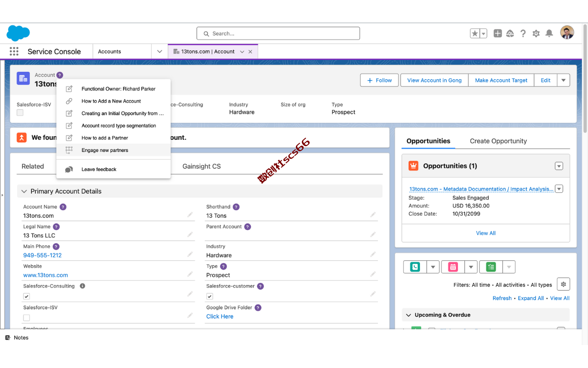Viewport: 588px width, 368px height.
Task: Open the notifications bell
Action: pyautogui.click(x=549, y=34)
